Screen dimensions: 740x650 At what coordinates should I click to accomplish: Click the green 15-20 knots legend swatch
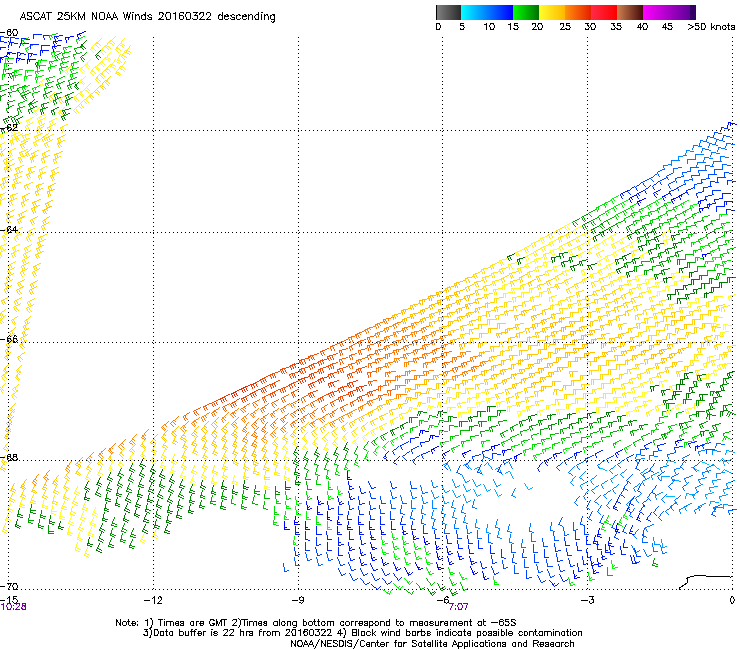(526, 12)
